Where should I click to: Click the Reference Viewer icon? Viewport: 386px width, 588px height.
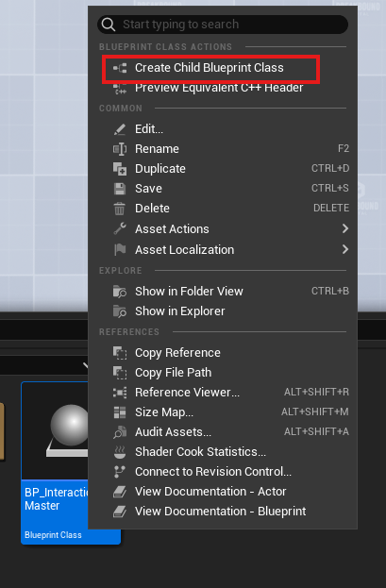point(120,393)
